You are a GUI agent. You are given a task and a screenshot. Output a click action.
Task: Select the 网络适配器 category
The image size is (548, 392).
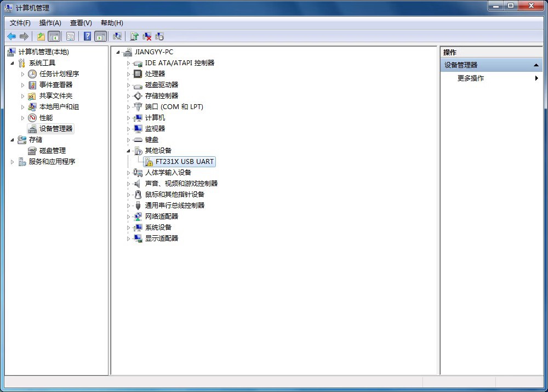pos(162,217)
